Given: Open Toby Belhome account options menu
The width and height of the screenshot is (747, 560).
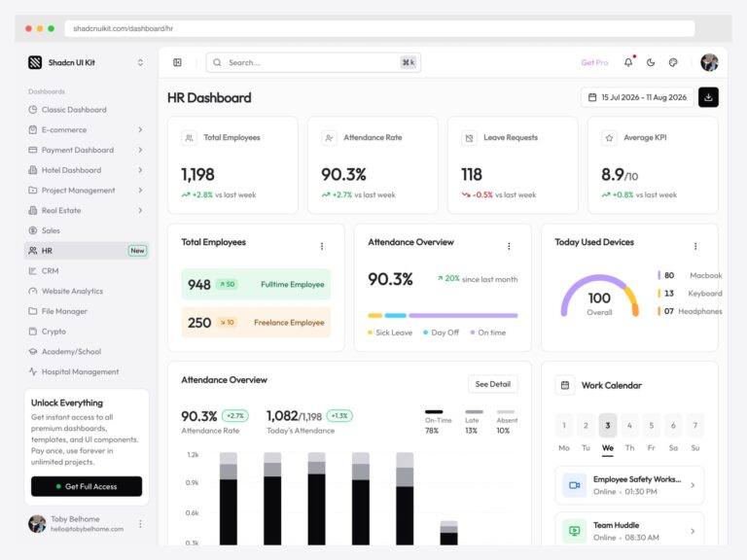Looking at the screenshot, I should click(x=140, y=524).
